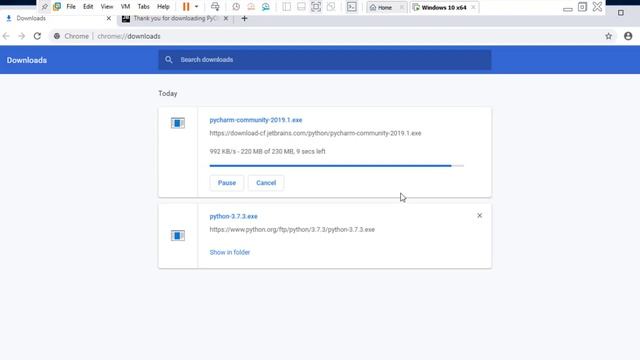Image resolution: width=640 pixels, height=360 pixels.
Task: Open the snapshot manager icon
Action: tap(266, 7)
